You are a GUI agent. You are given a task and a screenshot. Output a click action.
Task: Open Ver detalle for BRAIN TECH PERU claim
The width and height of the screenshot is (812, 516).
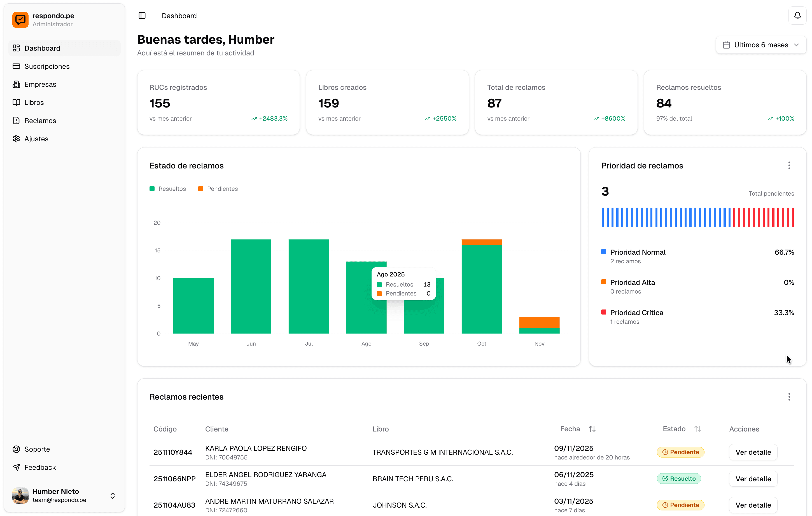click(x=753, y=479)
